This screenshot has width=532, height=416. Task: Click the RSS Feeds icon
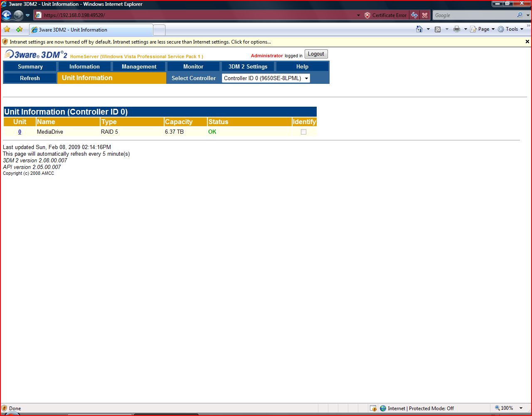coord(438,29)
